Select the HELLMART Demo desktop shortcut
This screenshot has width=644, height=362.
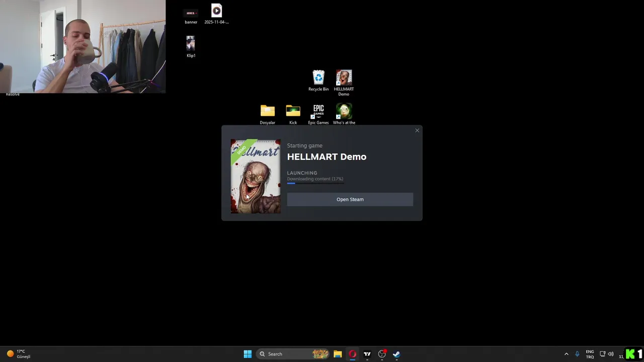tap(344, 82)
